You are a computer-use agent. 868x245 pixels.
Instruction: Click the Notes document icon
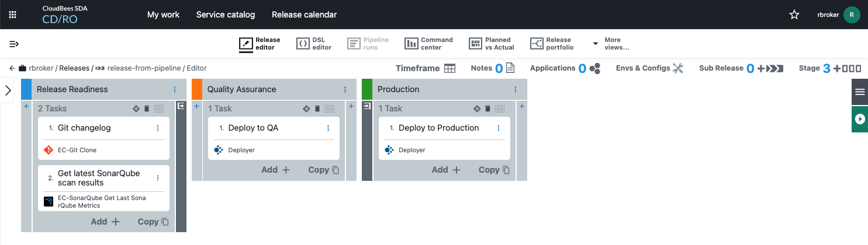click(510, 68)
